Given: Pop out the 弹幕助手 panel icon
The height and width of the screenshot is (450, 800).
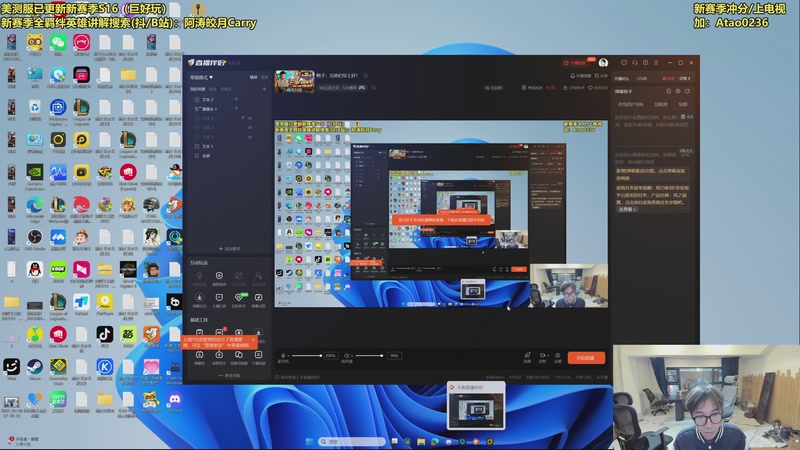Looking at the screenshot, I should (x=668, y=91).
